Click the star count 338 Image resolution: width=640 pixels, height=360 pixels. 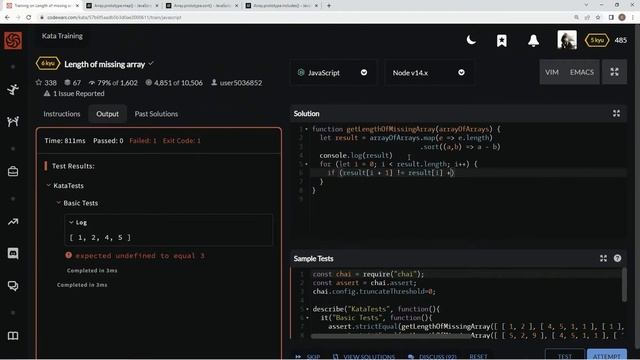[x=46, y=82]
